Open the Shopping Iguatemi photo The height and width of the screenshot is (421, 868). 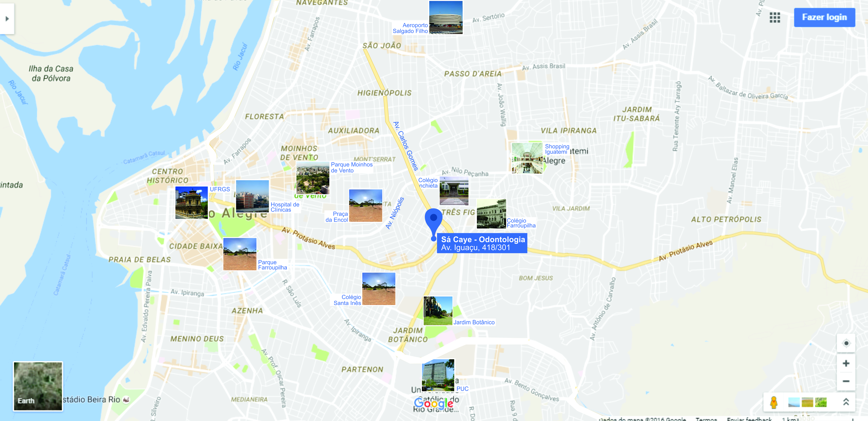click(x=527, y=158)
